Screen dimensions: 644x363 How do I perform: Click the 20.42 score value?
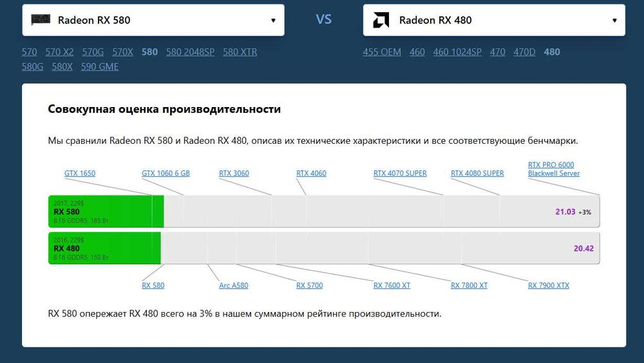(x=583, y=248)
